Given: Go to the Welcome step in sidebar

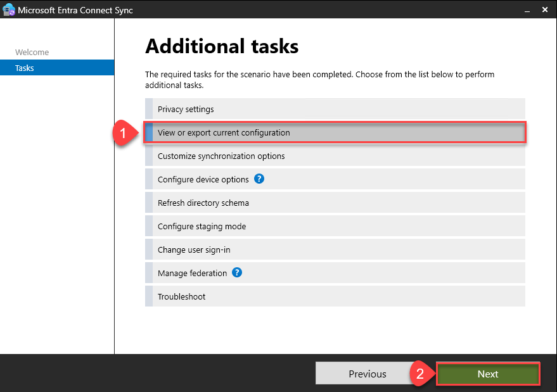Looking at the screenshot, I should point(32,53).
